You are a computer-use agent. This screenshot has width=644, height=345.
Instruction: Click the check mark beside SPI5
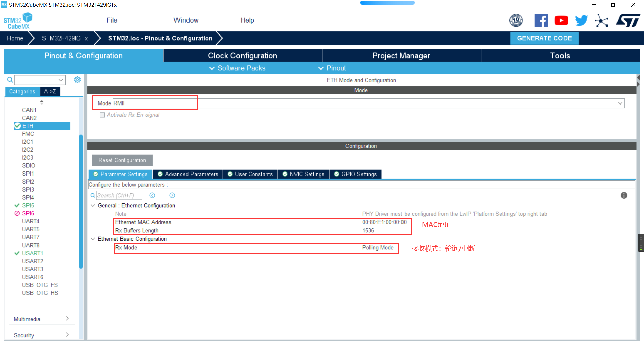17,205
